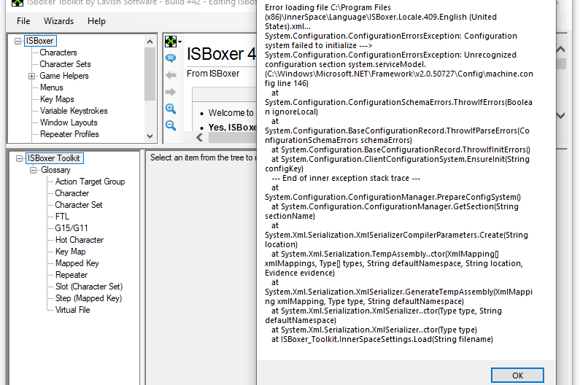Click the blue chat bubble icon
Screen dimensions: 588x385
(171, 58)
